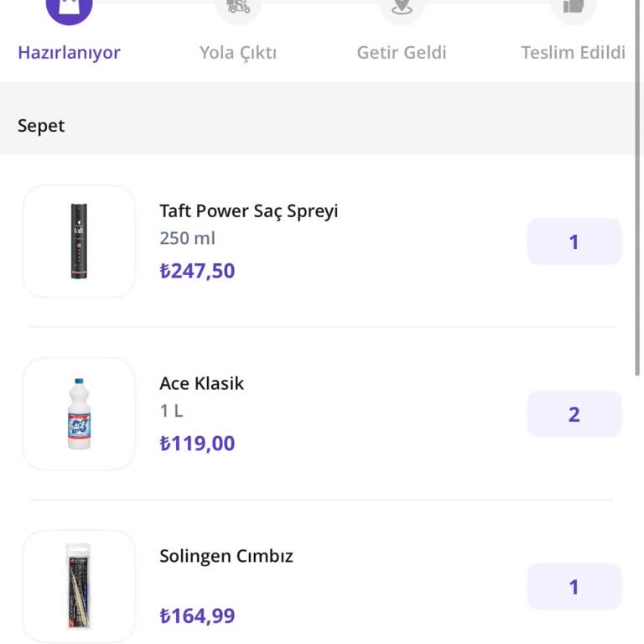The height and width of the screenshot is (644, 644).
Task: Click the Taft Power Saç Spreyi title
Action: click(x=249, y=210)
